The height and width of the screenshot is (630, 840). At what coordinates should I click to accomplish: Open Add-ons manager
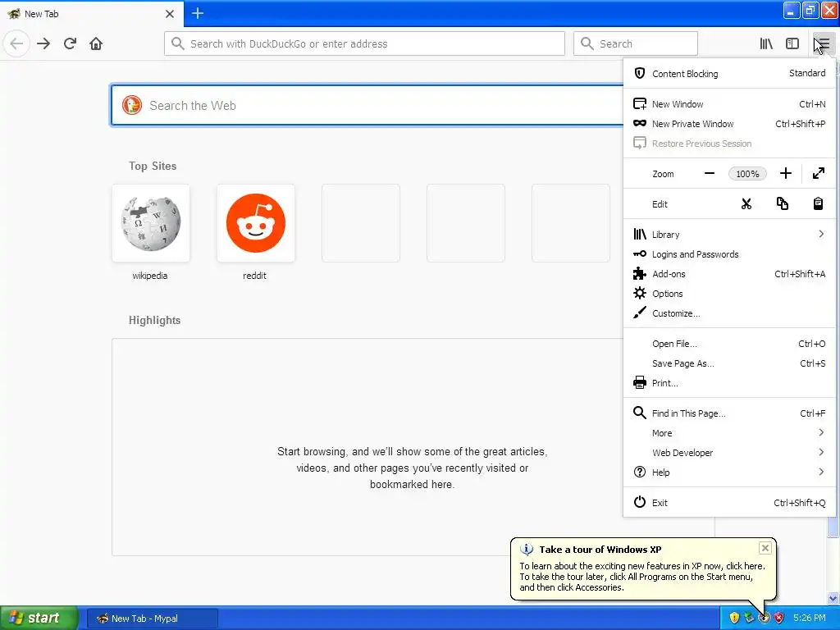click(x=729, y=274)
